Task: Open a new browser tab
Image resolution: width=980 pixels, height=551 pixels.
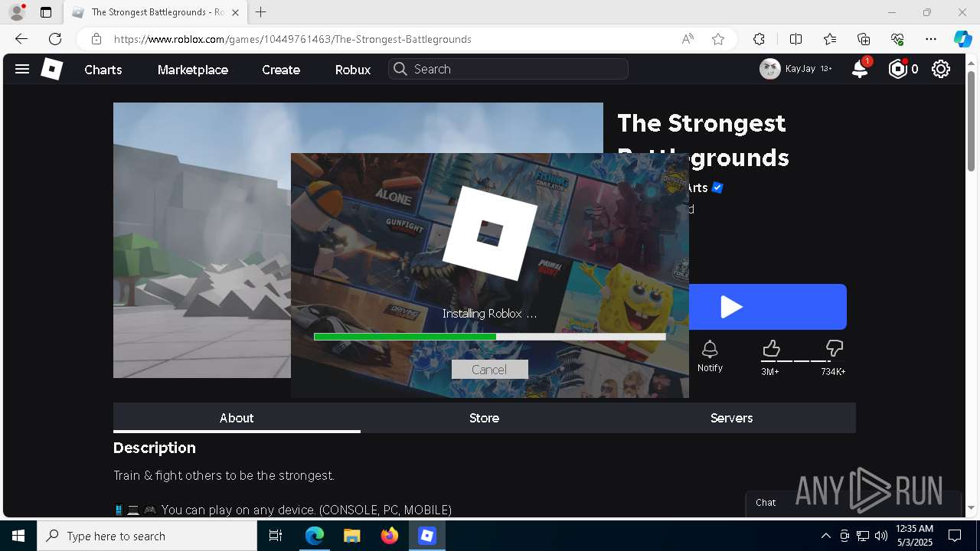Action: pos(261,12)
